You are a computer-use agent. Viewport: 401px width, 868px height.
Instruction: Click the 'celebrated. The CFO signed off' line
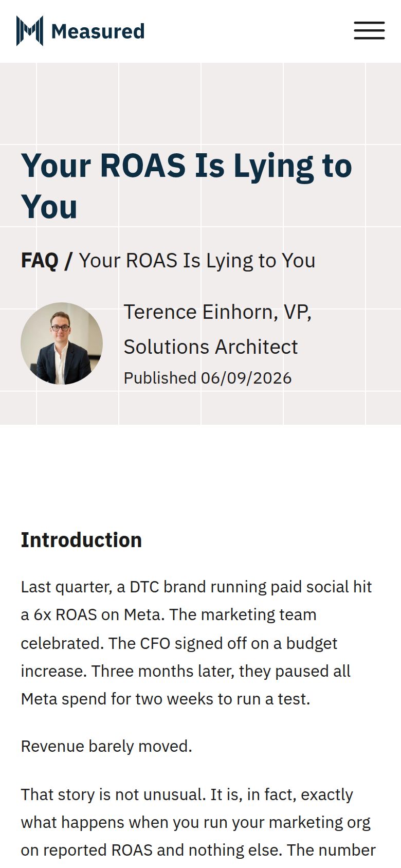pos(179,643)
